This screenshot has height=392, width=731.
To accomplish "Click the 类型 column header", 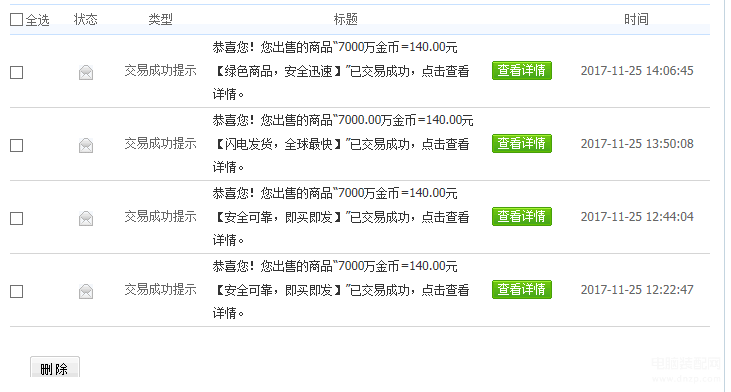I will (160, 20).
